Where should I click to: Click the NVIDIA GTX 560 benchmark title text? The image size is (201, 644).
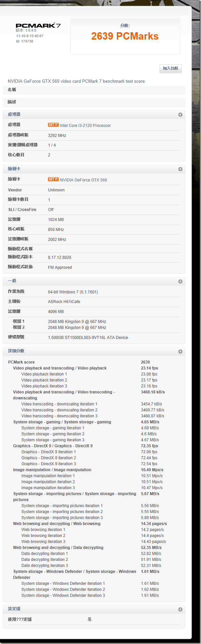pos(76,81)
